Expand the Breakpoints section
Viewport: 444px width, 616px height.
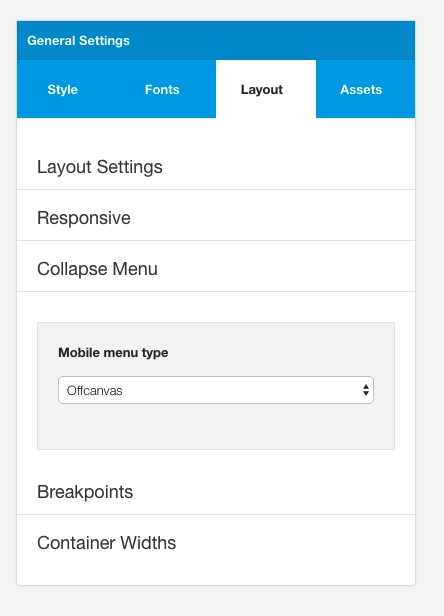(216, 492)
